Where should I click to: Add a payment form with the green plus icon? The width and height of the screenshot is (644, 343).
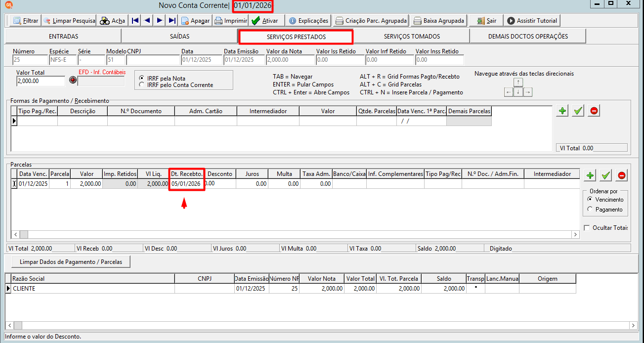point(562,111)
